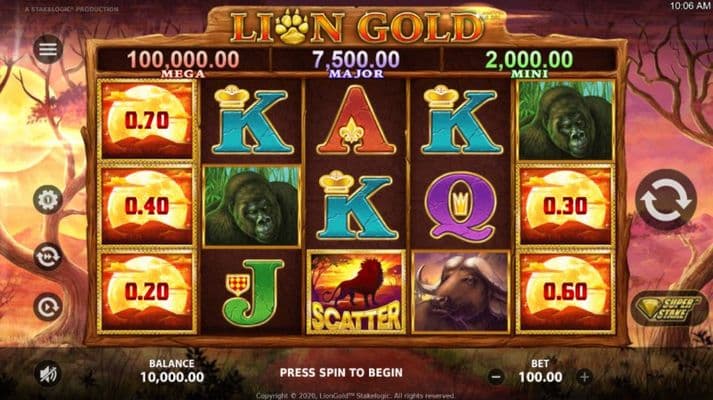Image resolution: width=713 pixels, height=400 pixels.
Task: Click the bet amount 100.00 value
Action: [540, 377]
